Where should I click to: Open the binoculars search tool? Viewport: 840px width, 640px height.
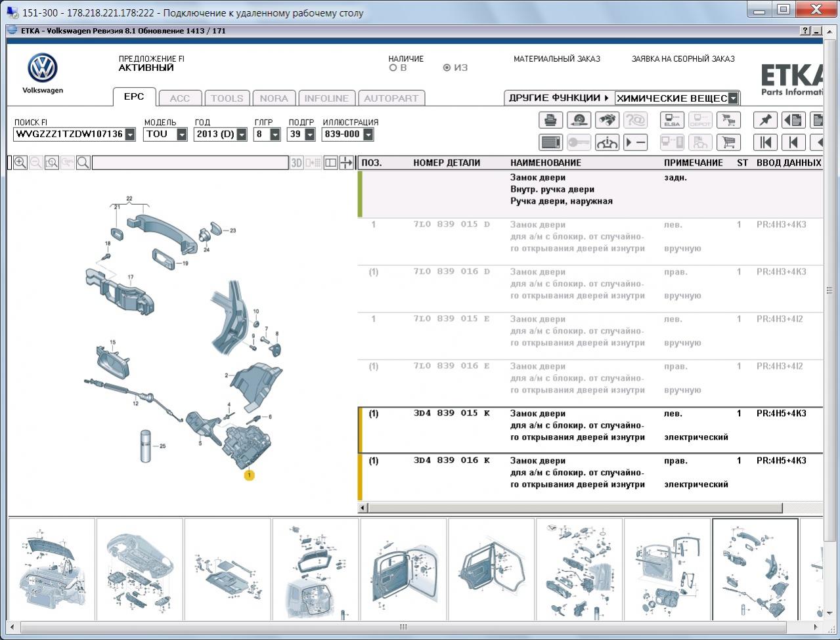(x=607, y=120)
